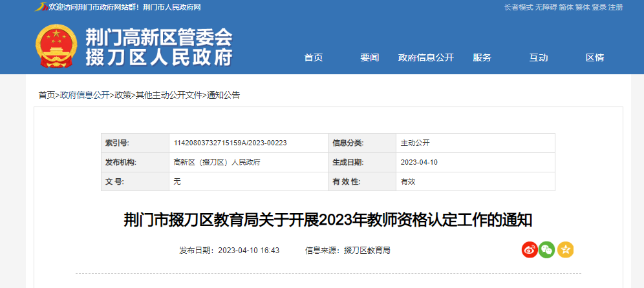Click the article title about 2023年教师资格认定
The image size is (644, 288).
(x=328, y=221)
